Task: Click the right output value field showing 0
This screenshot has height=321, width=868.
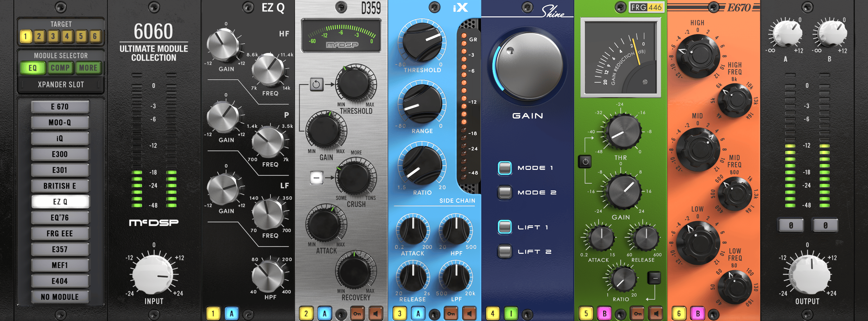Action: 825,226
